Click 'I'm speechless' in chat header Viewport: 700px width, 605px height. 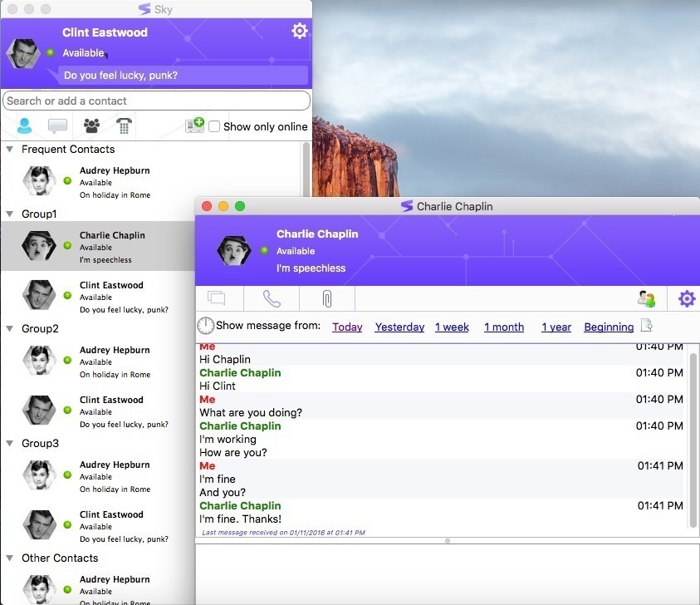click(311, 268)
